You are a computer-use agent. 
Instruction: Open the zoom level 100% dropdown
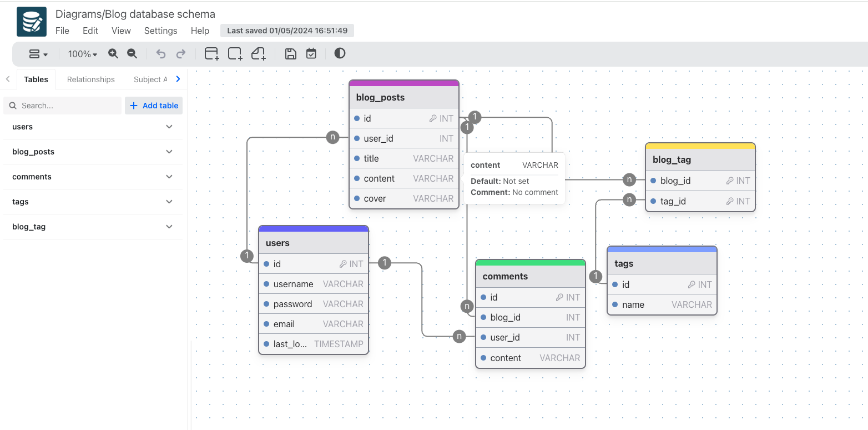coord(82,53)
